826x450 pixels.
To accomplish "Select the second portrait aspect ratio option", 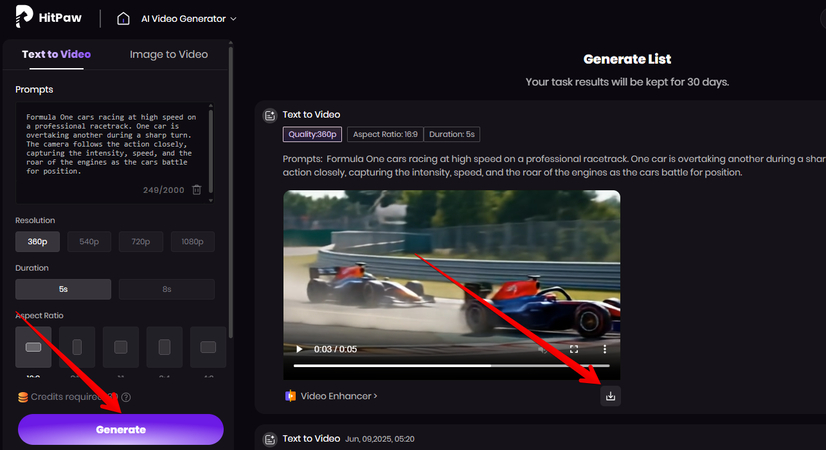I will [77, 347].
